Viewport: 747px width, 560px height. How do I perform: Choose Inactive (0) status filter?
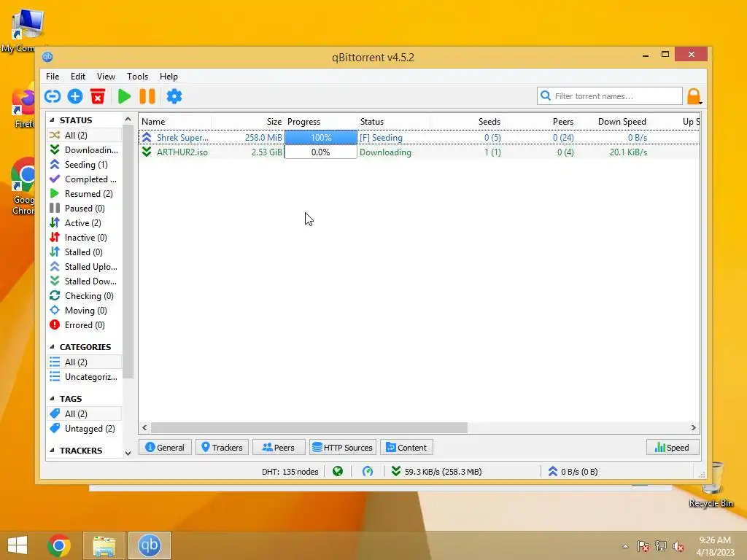pos(84,238)
